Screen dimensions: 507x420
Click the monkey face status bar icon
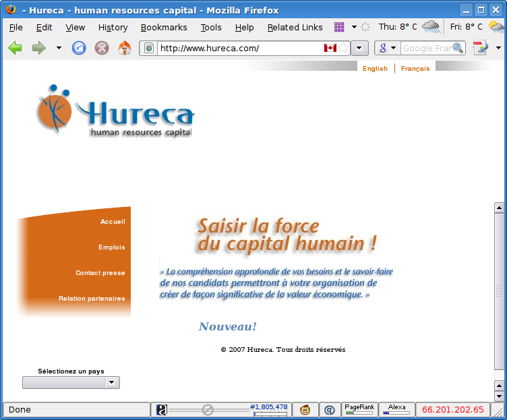pyautogui.click(x=305, y=410)
